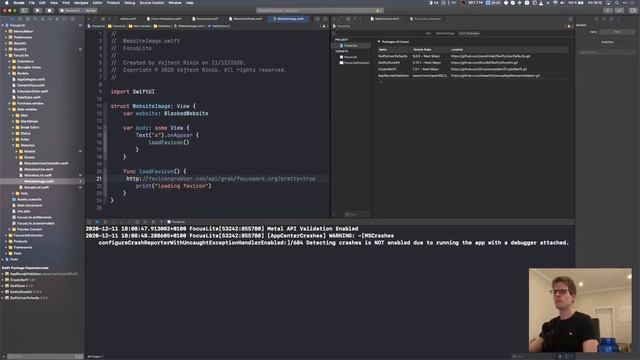Collapse the FocusLite project root in the navigator

3,25
